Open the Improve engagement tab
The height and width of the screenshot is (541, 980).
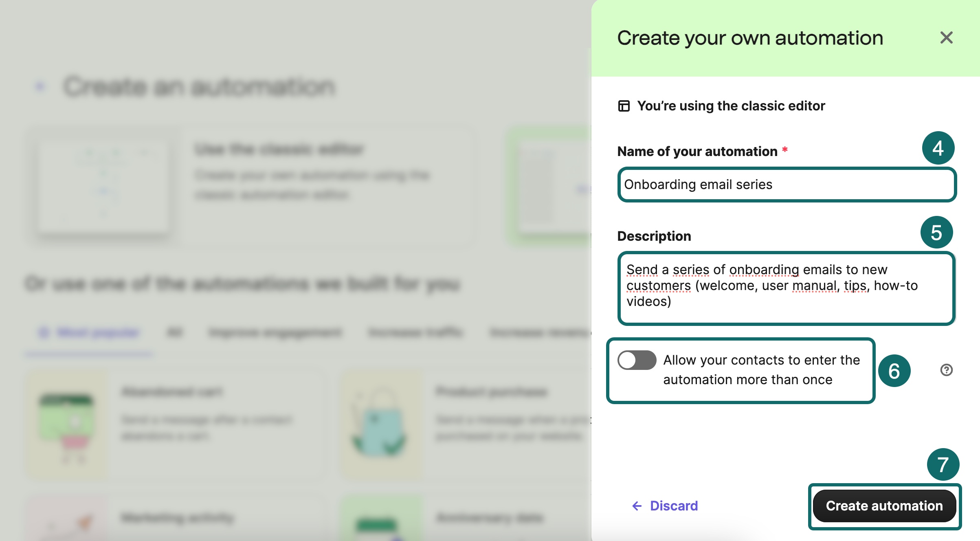coord(275,333)
